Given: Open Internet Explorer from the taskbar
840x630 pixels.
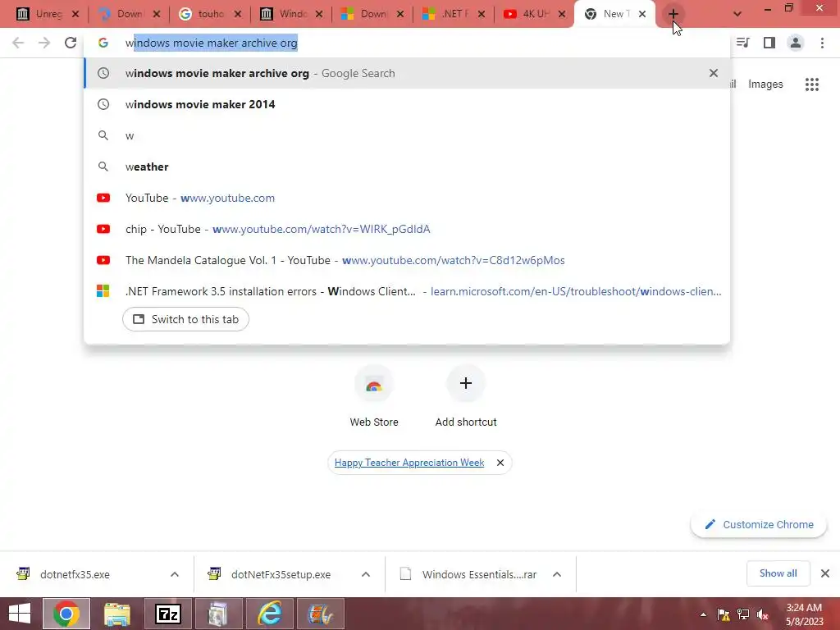Looking at the screenshot, I should pyautogui.click(x=269, y=614).
